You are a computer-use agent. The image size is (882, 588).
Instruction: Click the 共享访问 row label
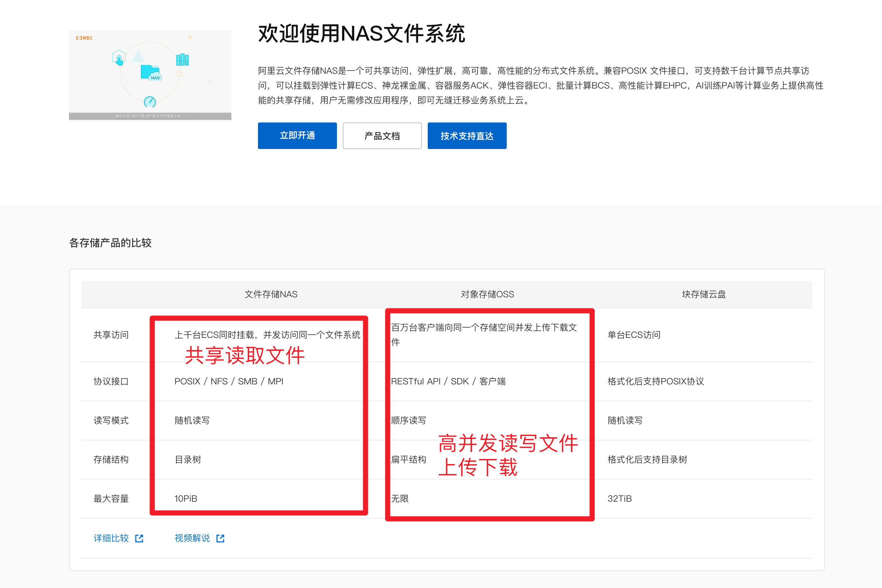111,335
